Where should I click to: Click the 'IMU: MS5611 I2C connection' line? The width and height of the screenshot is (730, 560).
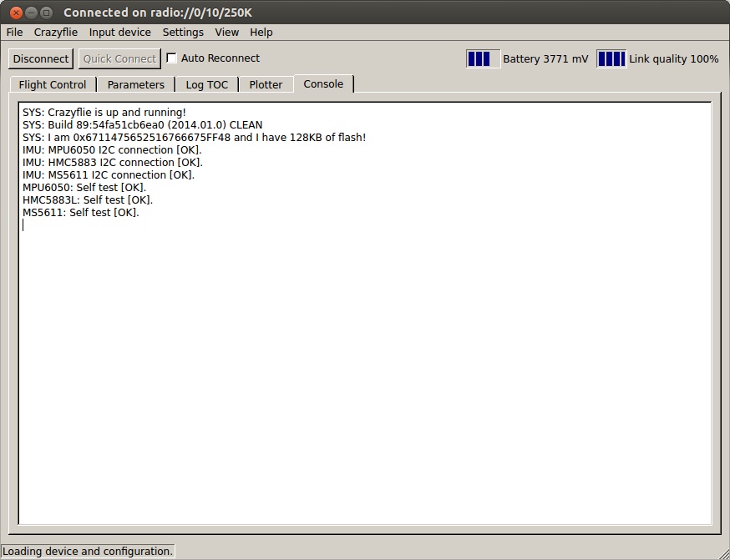(x=109, y=175)
